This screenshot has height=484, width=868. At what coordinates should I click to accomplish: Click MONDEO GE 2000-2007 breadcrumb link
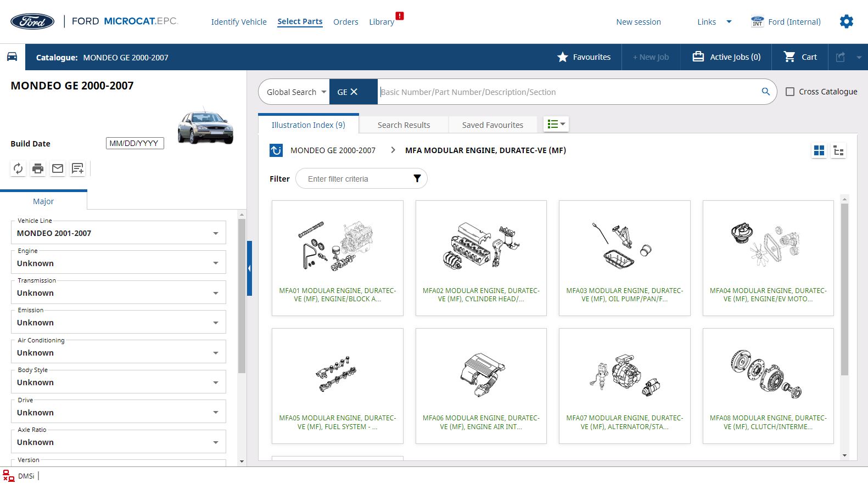(333, 150)
